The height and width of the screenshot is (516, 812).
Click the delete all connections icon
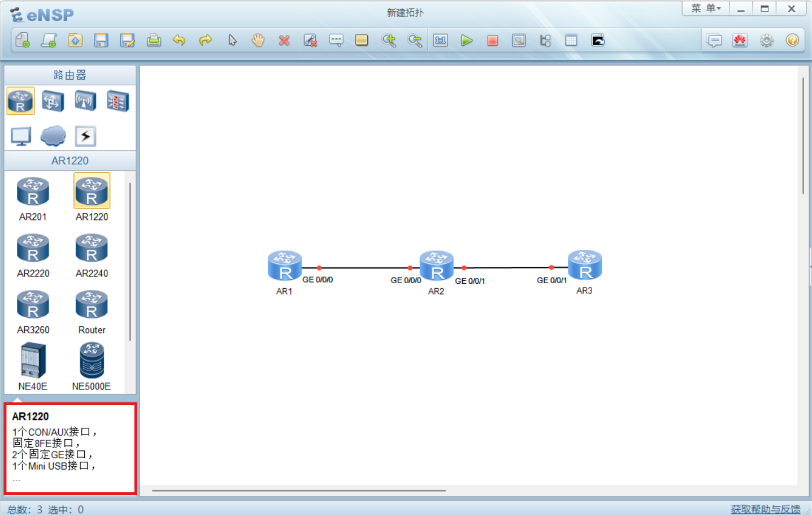(x=310, y=40)
